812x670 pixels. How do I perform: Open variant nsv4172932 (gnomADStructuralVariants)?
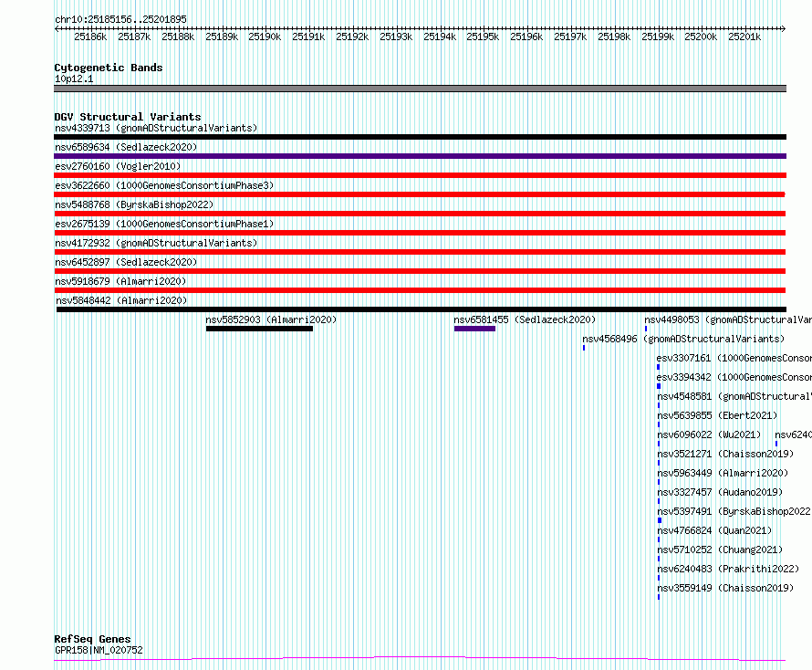click(156, 243)
